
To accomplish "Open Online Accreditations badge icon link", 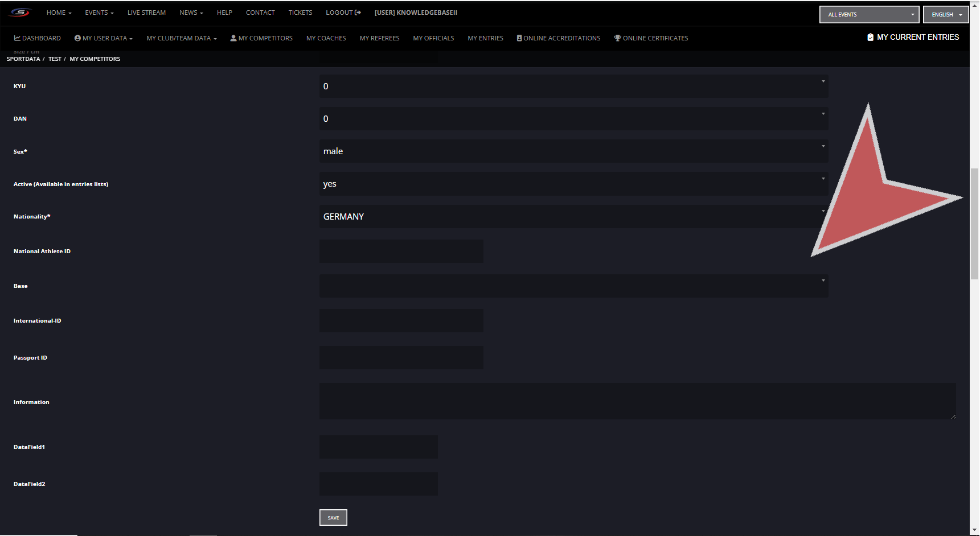I will click(x=558, y=38).
